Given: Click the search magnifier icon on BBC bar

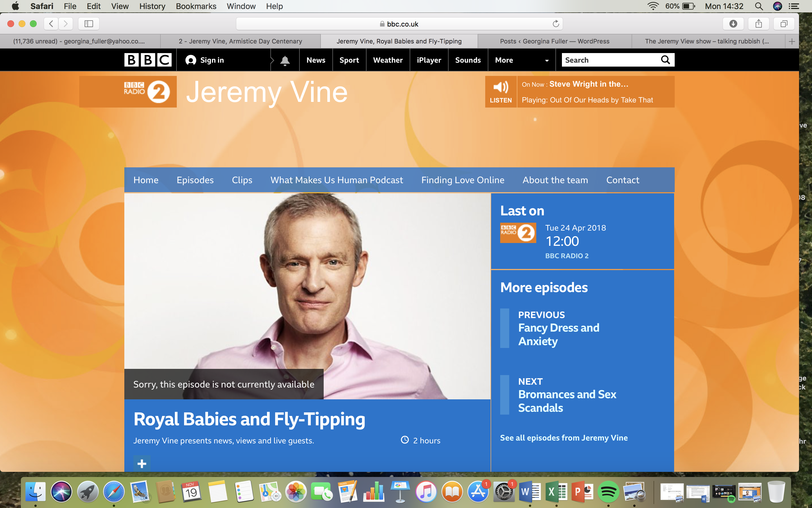Looking at the screenshot, I should [x=665, y=60].
